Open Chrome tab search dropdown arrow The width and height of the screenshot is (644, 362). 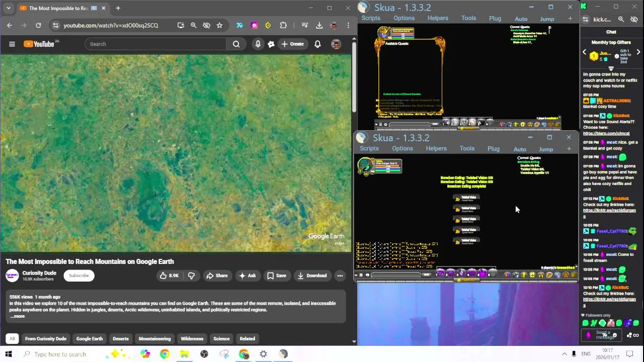[8, 8]
